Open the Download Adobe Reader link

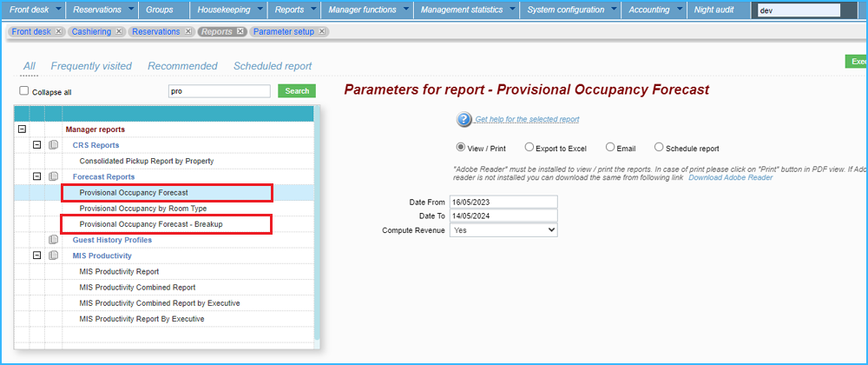click(730, 177)
